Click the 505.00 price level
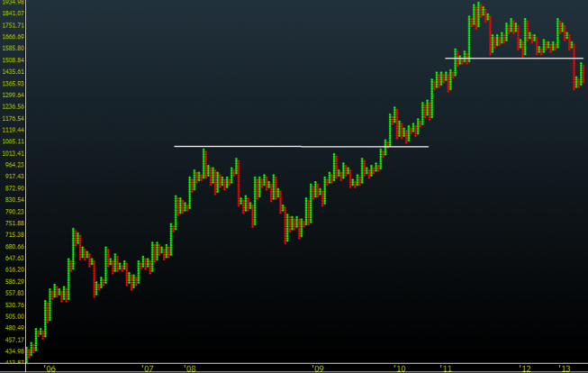 click(x=14, y=316)
